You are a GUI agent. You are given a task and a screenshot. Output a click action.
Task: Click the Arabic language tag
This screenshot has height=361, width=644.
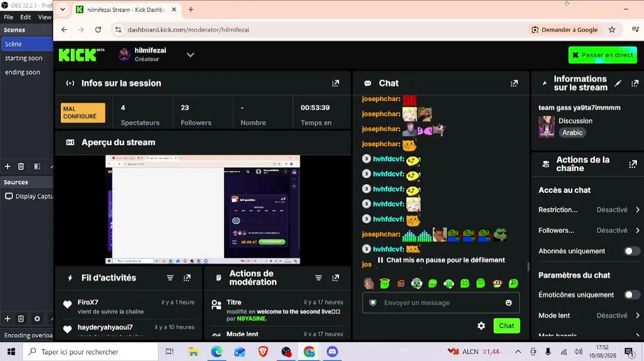click(x=572, y=133)
